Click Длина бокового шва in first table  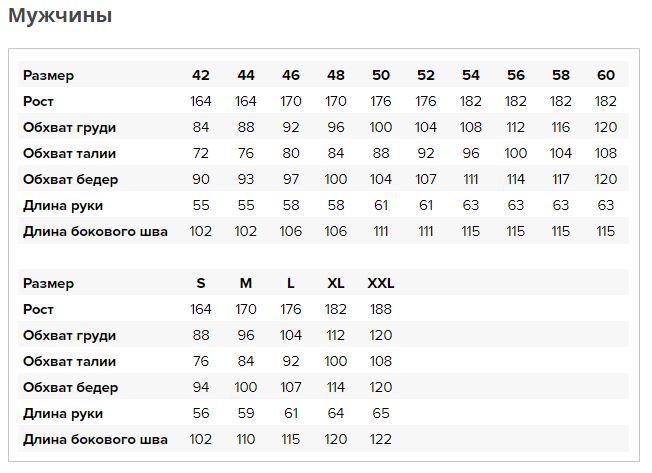point(95,232)
